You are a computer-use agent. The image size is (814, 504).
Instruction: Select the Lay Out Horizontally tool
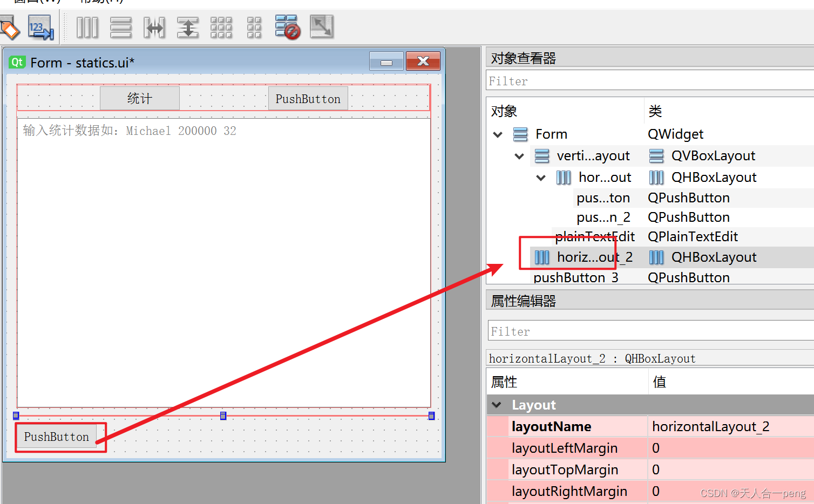click(87, 27)
